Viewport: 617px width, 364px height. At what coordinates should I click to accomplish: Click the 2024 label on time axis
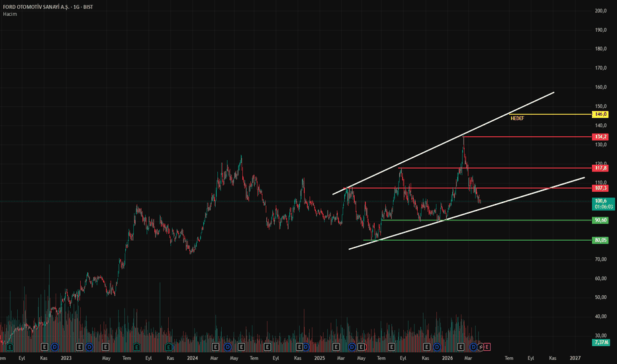click(x=193, y=358)
